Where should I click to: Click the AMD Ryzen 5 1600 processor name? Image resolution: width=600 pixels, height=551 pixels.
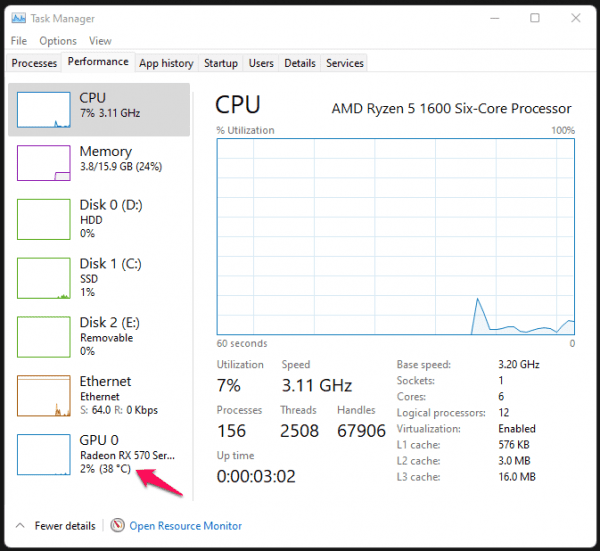pos(452,109)
